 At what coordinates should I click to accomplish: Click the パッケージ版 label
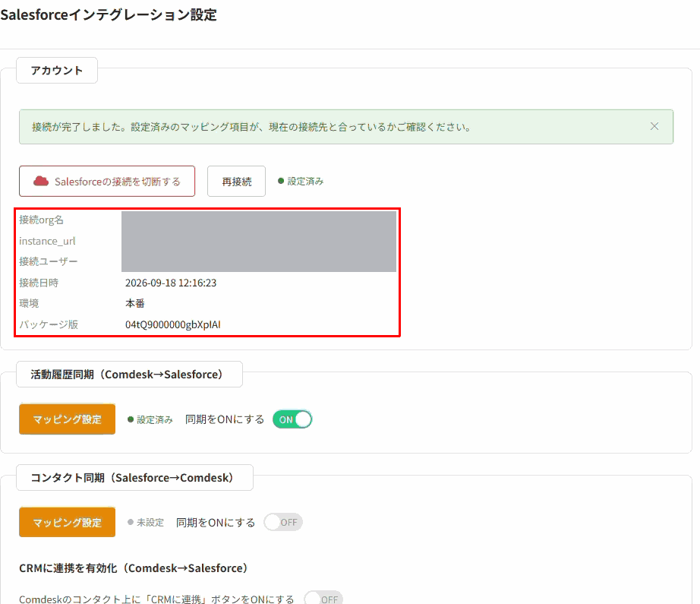point(49,324)
